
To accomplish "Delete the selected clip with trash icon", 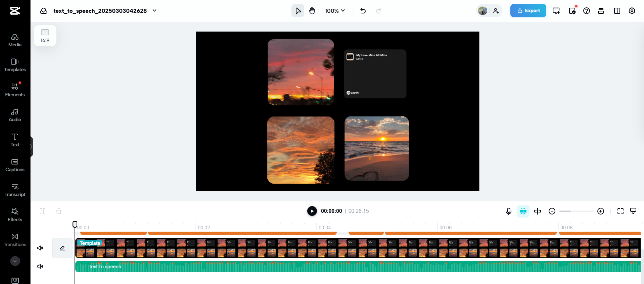I will (59, 211).
